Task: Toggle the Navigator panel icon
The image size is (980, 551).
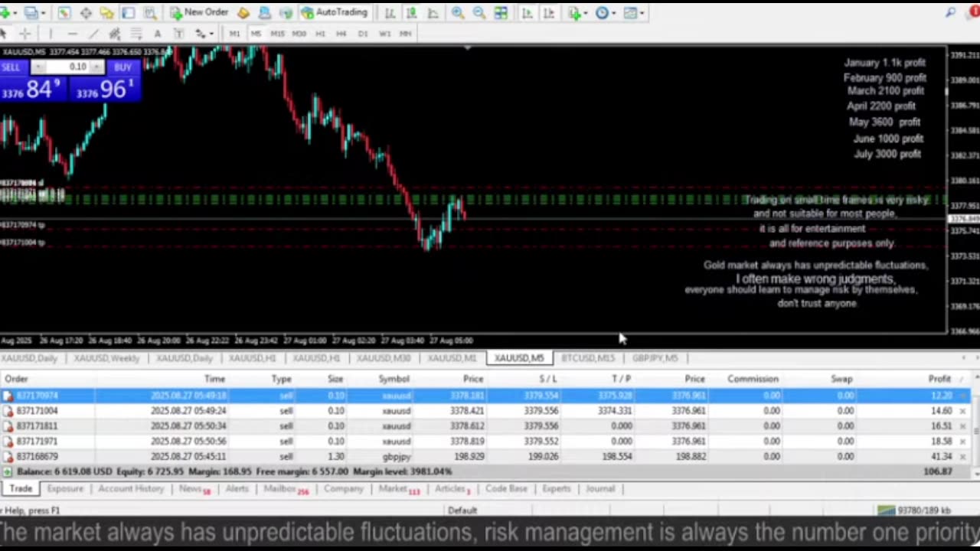Action: (x=107, y=13)
